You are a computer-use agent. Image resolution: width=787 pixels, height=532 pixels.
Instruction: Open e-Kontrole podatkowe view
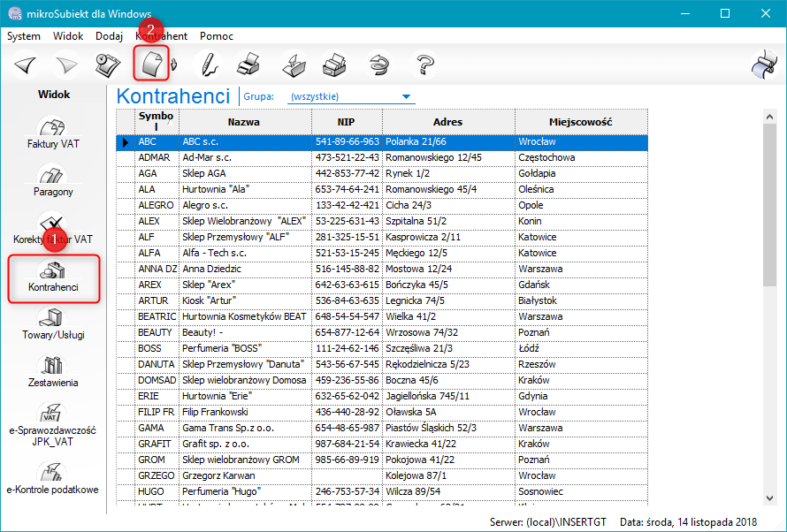(x=53, y=478)
